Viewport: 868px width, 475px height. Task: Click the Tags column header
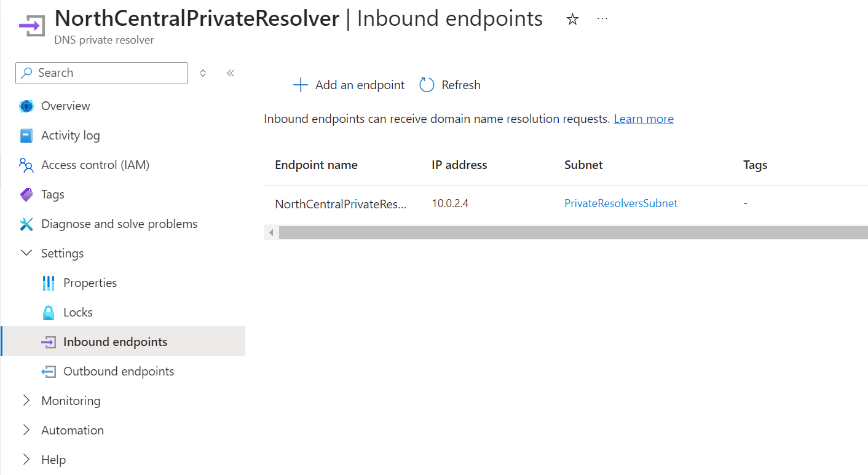[x=755, y=165]
